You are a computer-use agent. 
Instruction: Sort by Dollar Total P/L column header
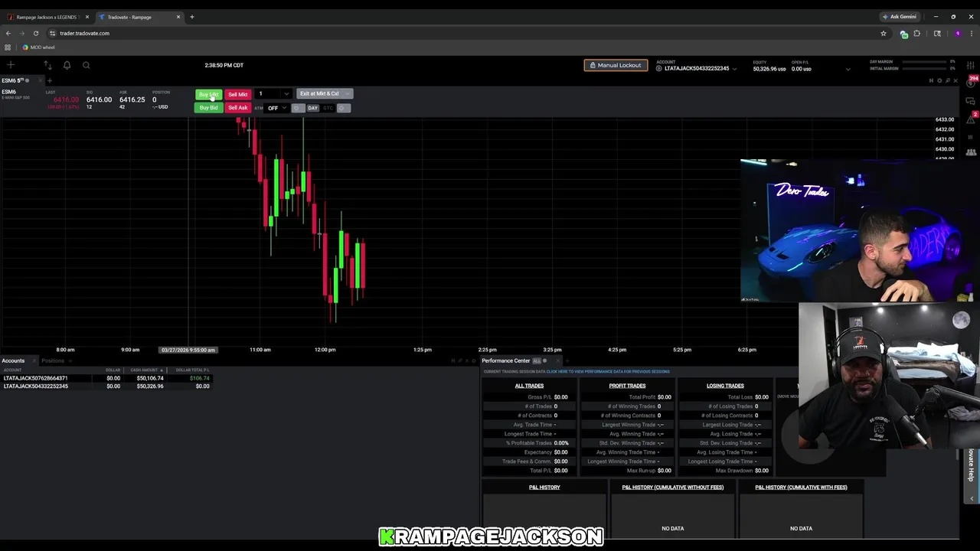coord(192,370)
